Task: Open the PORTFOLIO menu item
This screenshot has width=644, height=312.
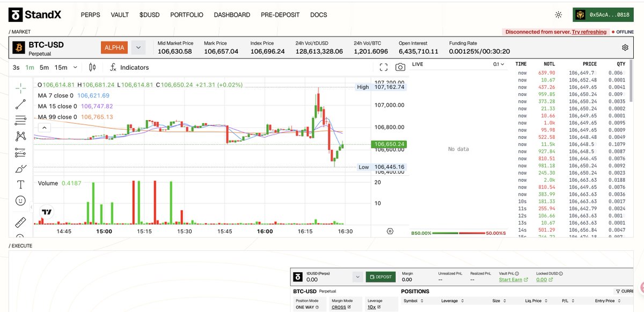Action: (187, 15)
